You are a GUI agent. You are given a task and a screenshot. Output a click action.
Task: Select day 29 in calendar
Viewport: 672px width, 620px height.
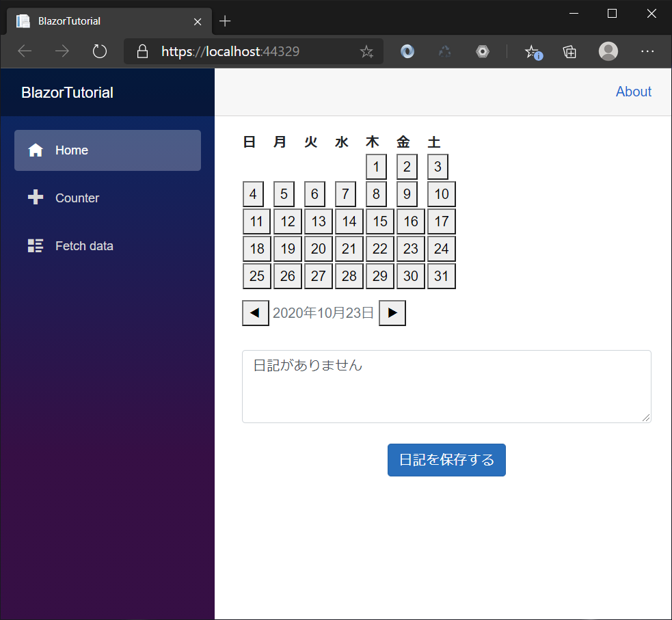[379, 276]
